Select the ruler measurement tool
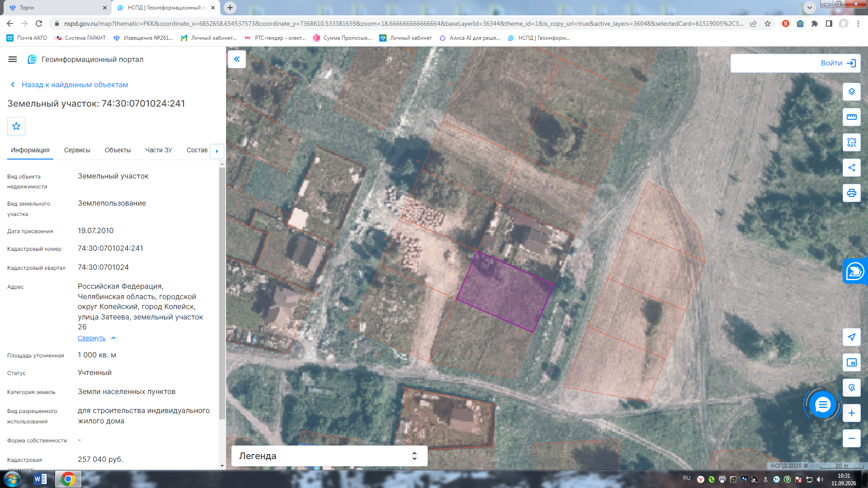 click(851, 117)
